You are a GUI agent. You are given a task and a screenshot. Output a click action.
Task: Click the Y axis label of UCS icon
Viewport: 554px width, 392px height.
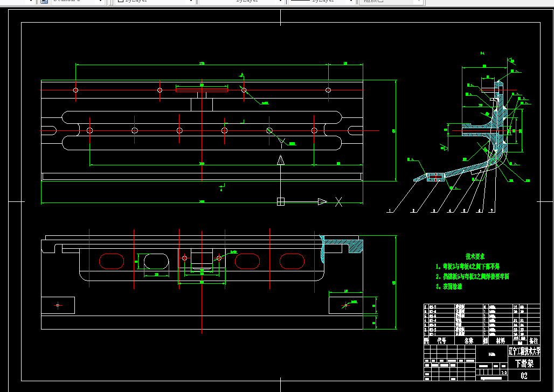(x=282, y=143)
